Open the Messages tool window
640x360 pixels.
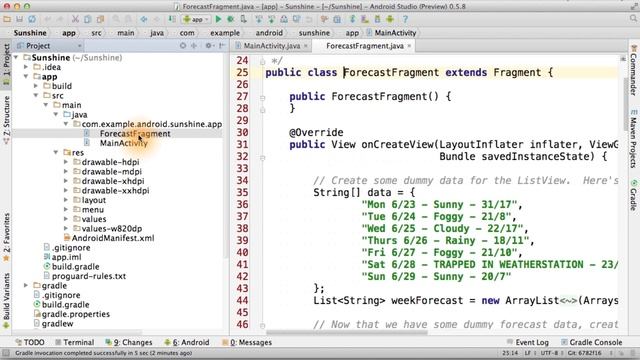(247, 342)
